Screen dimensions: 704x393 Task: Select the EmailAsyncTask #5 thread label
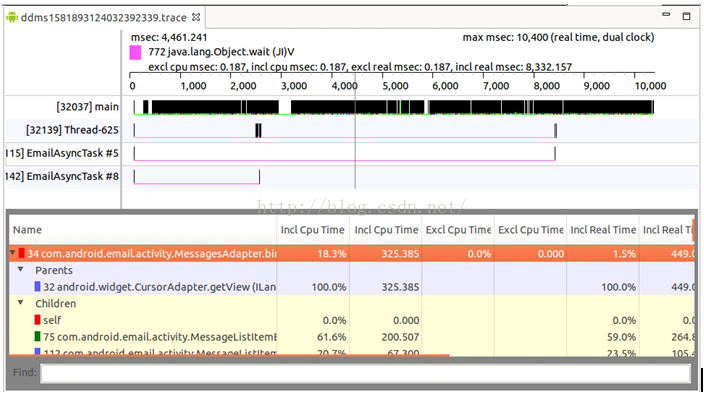(62, 153)
